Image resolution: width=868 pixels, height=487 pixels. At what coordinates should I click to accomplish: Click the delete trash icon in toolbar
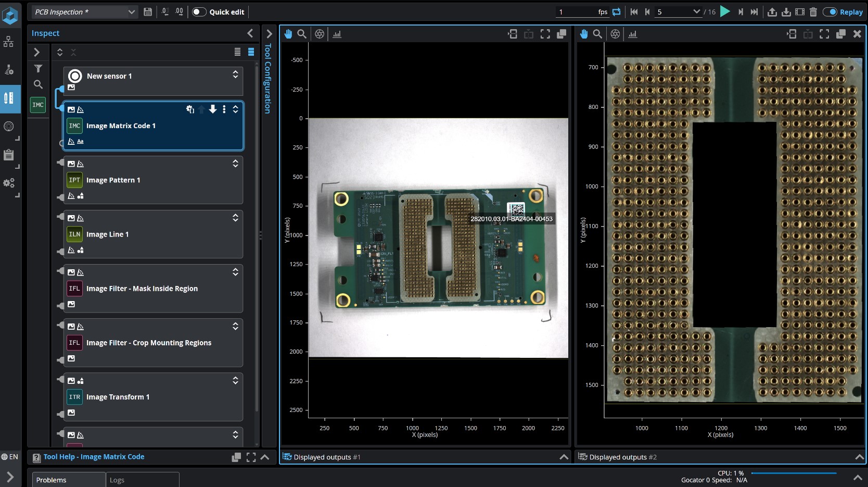click(x=813, y=11)
